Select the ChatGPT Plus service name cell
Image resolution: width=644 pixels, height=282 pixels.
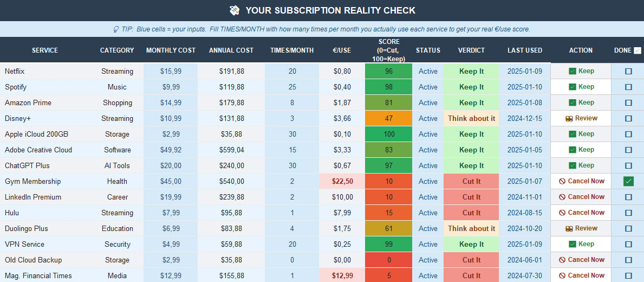click(45, 165)
